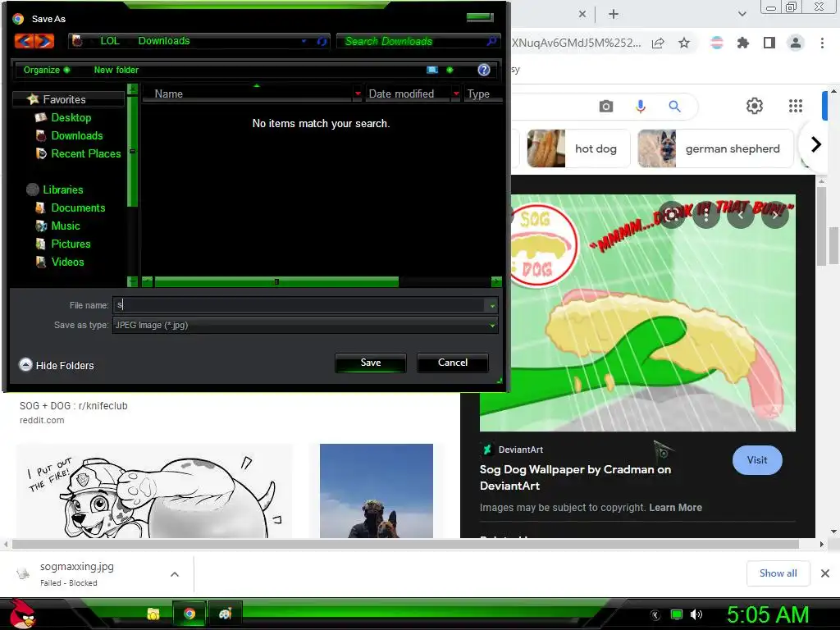Open the Save As help button
The width and height of the screenshot is (840, 630).
click(x=484, y=70)
